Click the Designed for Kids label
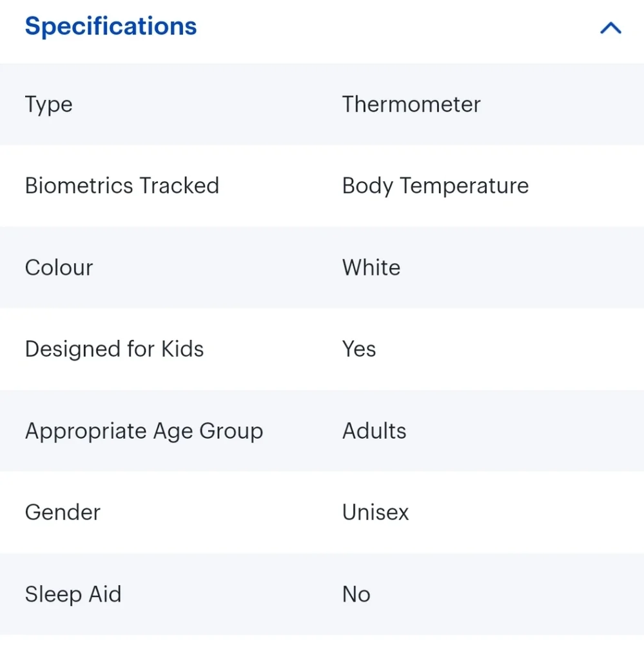Viewport: 644px width, 645px height. pos(114,349)
